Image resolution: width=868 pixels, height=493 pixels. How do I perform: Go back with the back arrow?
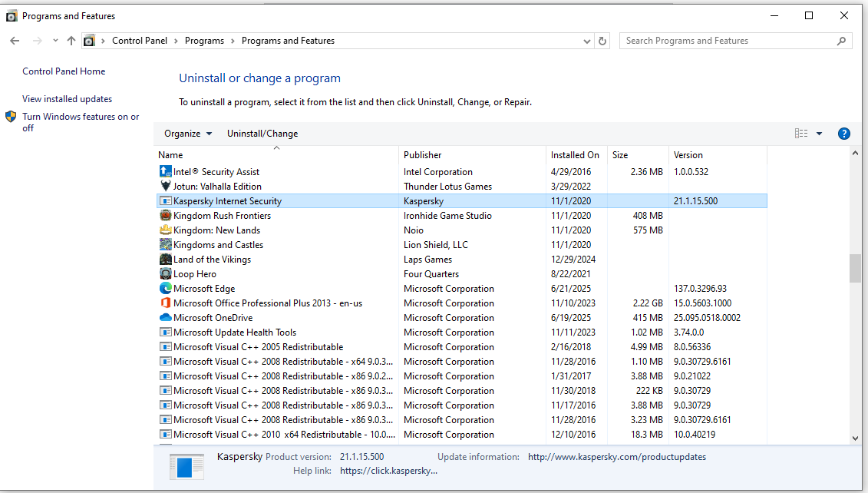pos(15,41)
